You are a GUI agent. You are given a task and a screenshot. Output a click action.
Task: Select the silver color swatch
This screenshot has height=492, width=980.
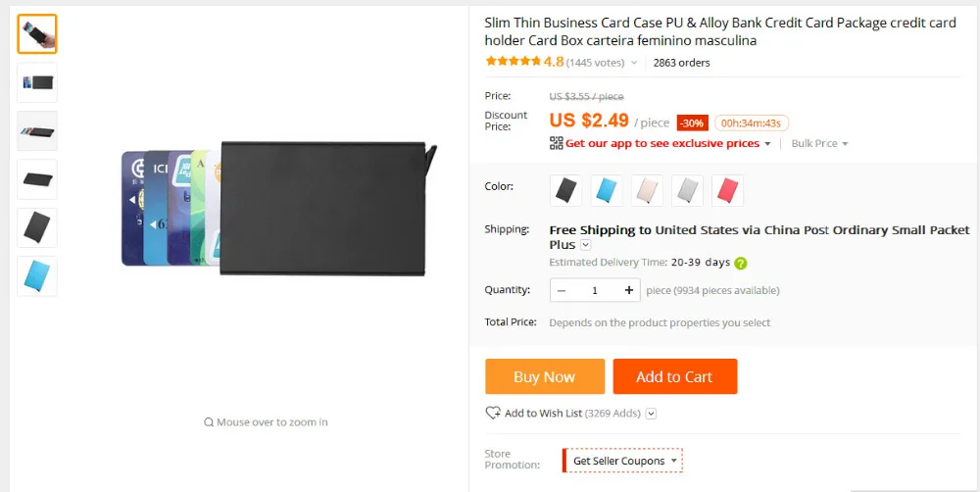point(687,190)
